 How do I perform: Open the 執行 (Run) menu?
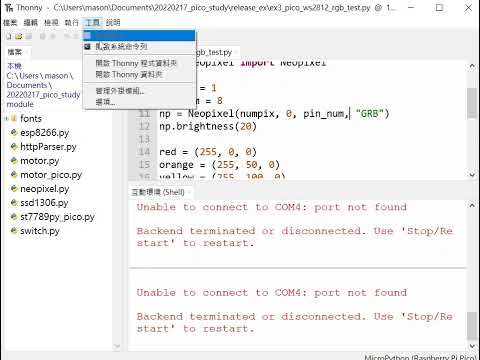tap(72, 23)
